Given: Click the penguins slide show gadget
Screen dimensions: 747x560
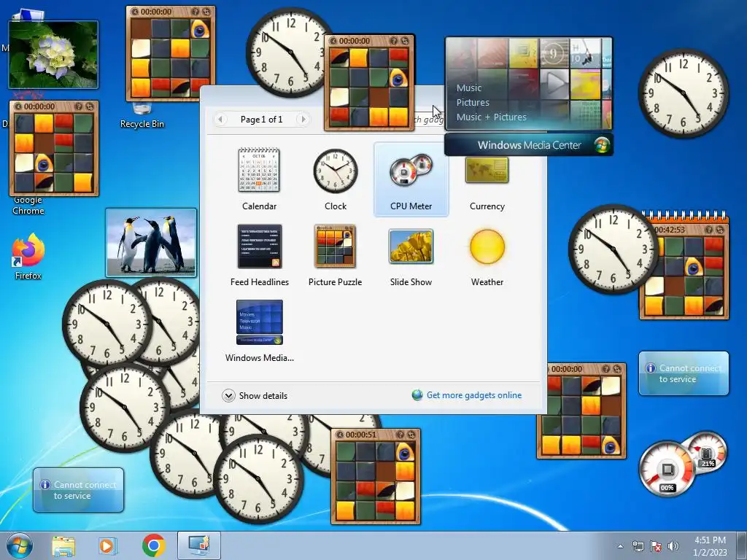Looking at the screenshot, I should point(151,243).
